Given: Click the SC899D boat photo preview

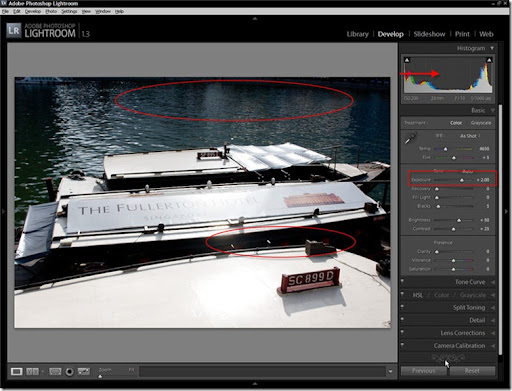Looking at the screenshot, I should click(202, 203).
